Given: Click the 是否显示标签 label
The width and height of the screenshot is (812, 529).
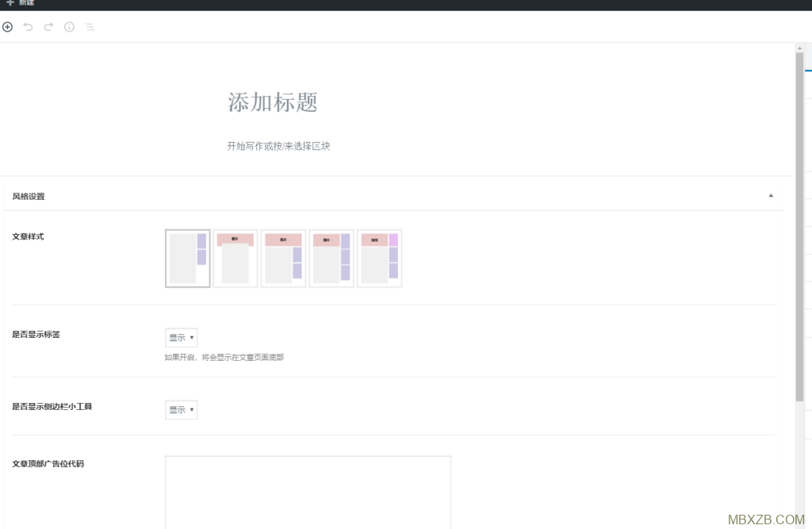Looking at the screenshot, I should point(36,334).
